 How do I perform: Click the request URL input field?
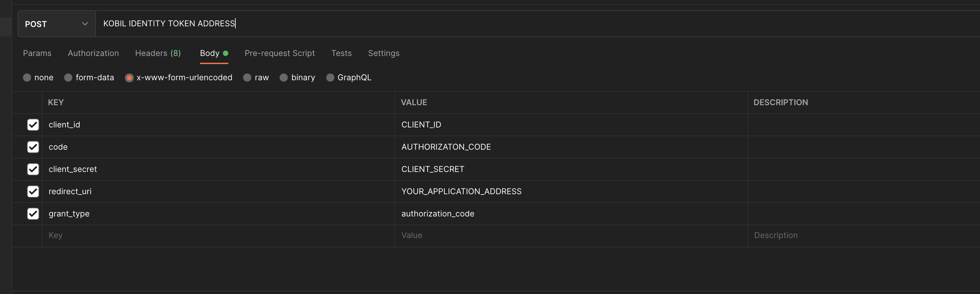coord(533,24)
